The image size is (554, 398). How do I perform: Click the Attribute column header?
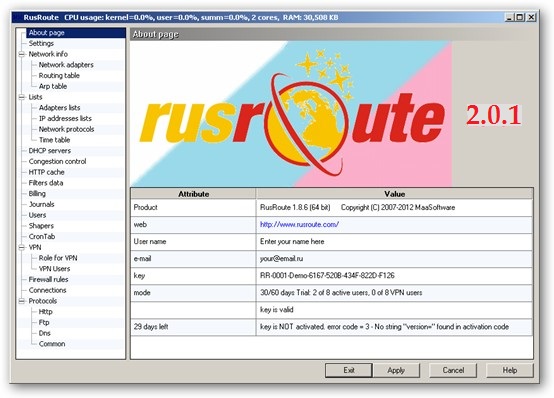coord(193,194)
